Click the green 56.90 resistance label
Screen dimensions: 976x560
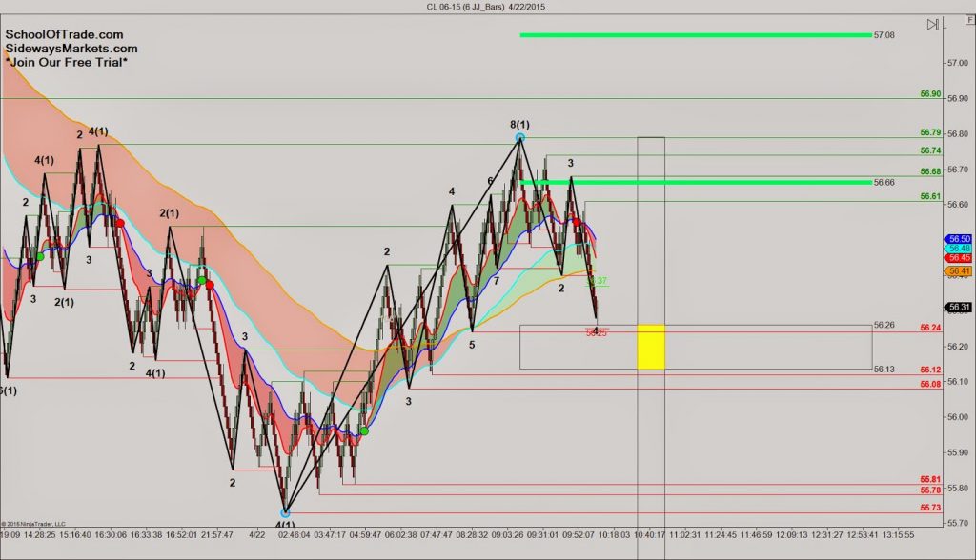tap(930, 94)
